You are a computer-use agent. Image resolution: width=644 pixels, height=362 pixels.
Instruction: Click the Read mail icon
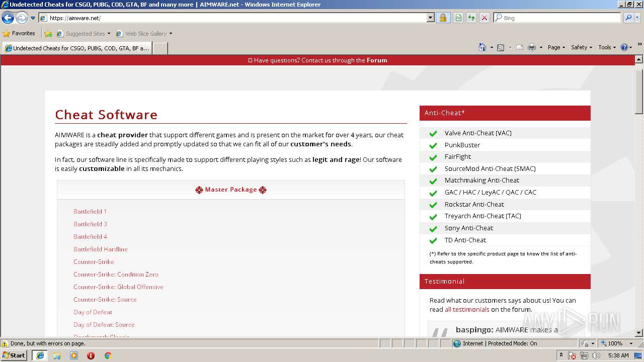[x=520, y=47]
